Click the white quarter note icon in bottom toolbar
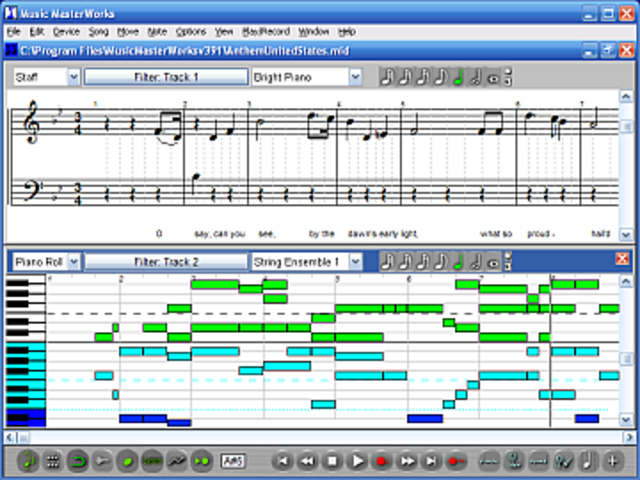Screen dimensions: 640x480 click(588, 461)
